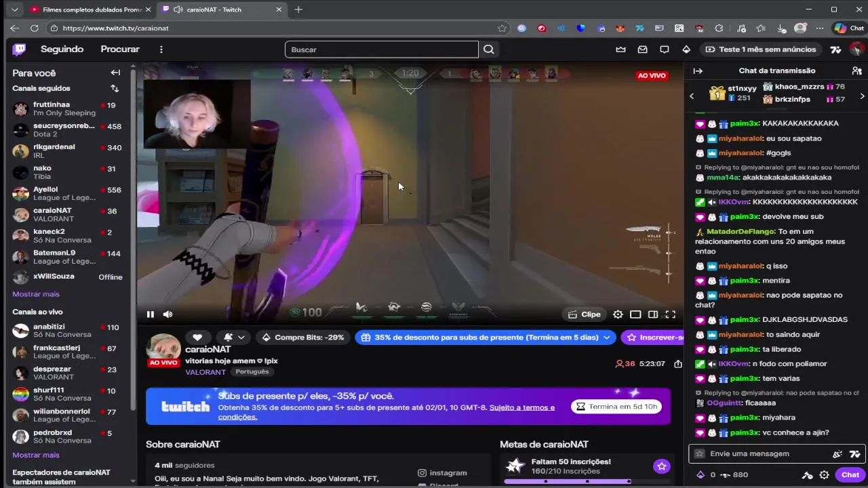Open the browser Chat copilot button
Screen dimensions: 868x488
click(849, 28)
